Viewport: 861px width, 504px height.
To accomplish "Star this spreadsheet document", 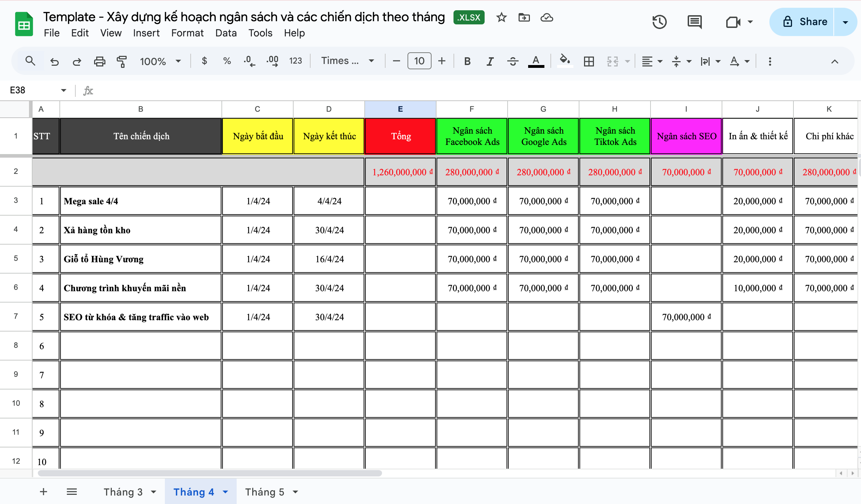I will 501,18.
